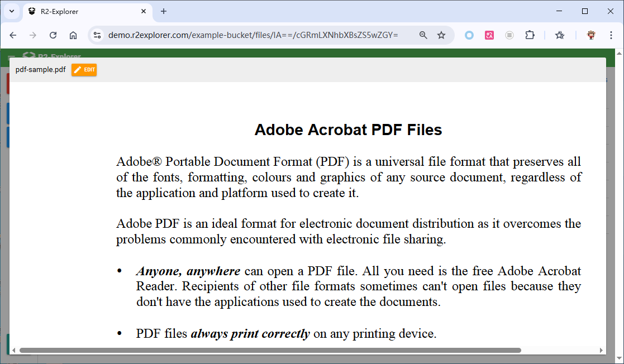Click the pdf-sample.pdf filename label

[40, 70]
